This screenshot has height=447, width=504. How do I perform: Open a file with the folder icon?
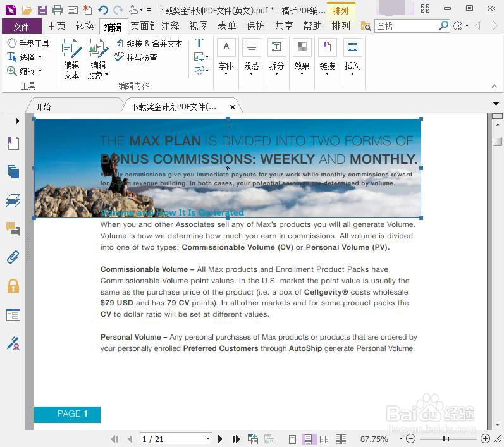[27, 10]
